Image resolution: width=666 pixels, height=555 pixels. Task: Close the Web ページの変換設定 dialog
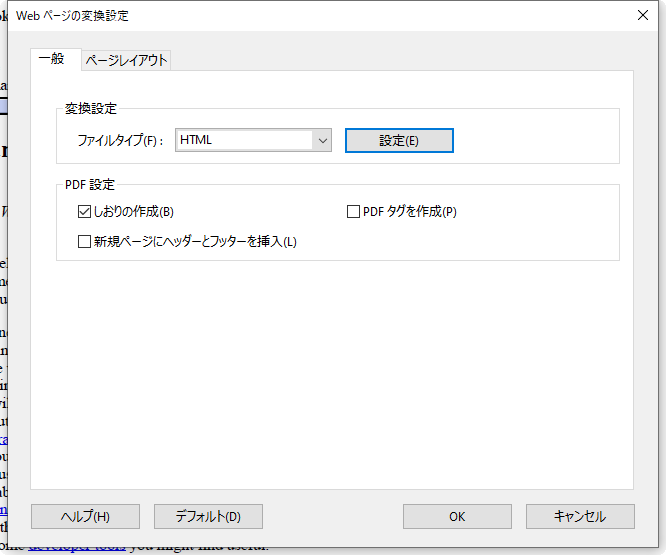coord(642,15)
